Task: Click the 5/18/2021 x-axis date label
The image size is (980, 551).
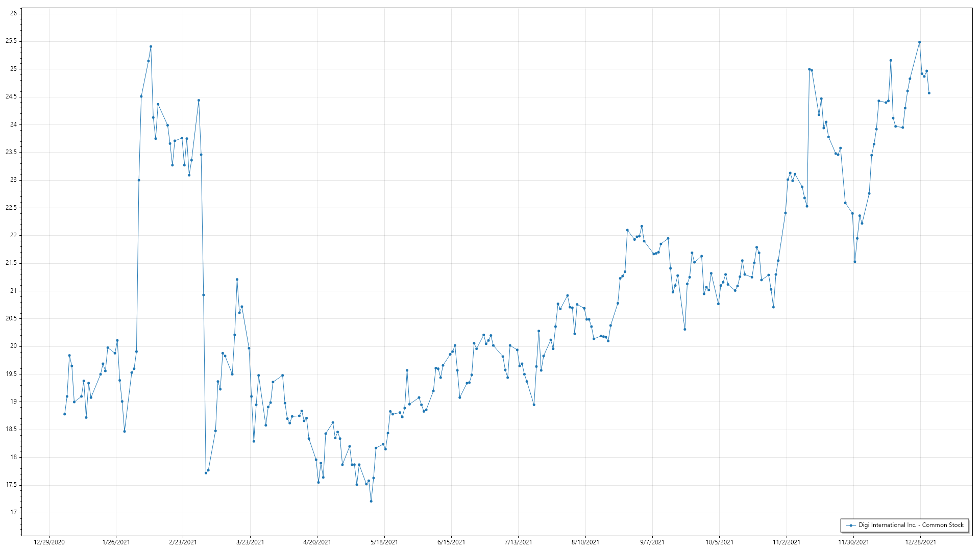Action: 384,542
